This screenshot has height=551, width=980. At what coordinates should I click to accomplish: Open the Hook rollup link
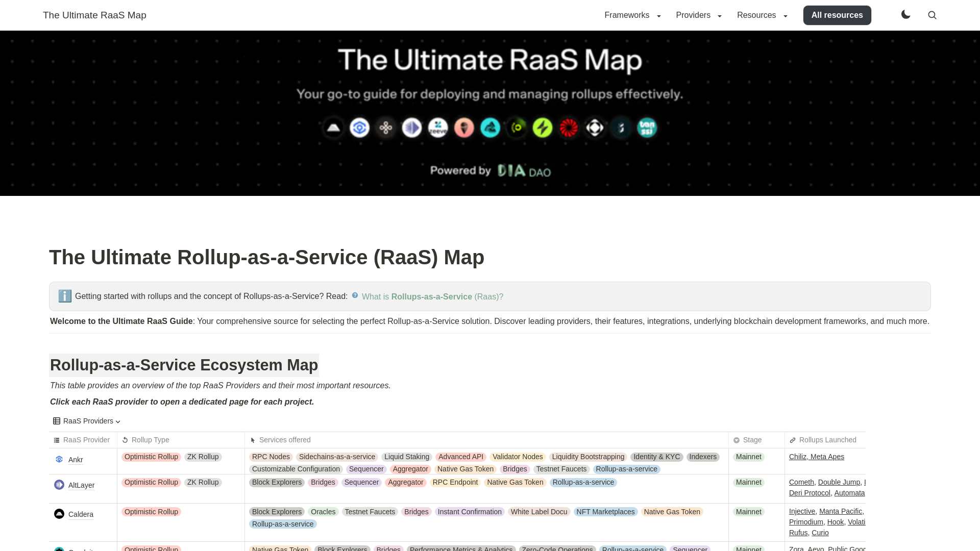pos(836,522)
